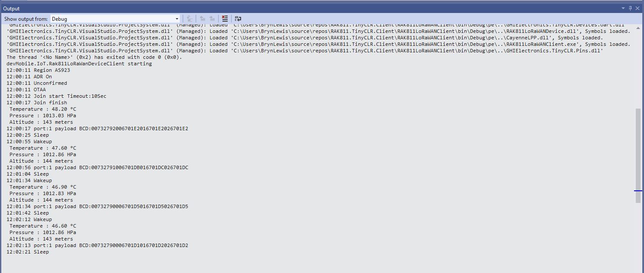Click the '12:00:17 Join finish' log line
The height and width of the screenshot is (273, 644).
coord(37,103)
